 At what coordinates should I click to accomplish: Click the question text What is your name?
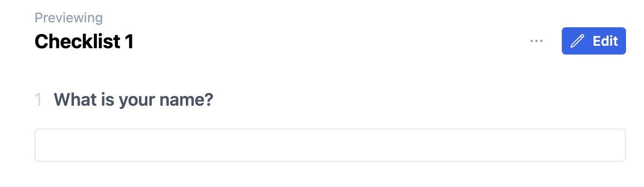click(133, 100)
